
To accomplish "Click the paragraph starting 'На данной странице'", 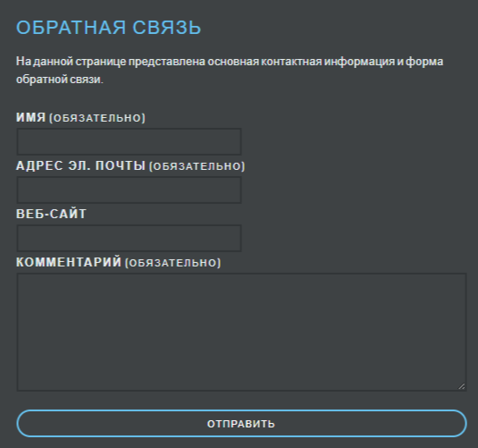I will (230, 70).
